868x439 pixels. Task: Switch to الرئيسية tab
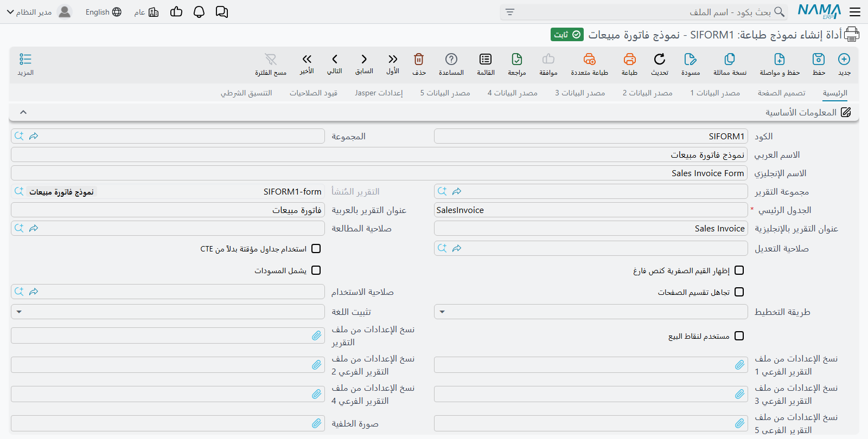(835, 93)
